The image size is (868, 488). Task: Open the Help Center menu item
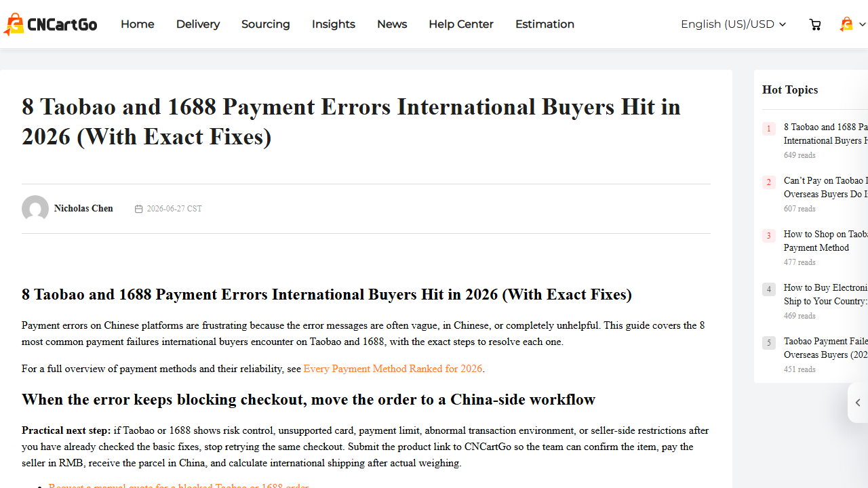pos(461,24)
